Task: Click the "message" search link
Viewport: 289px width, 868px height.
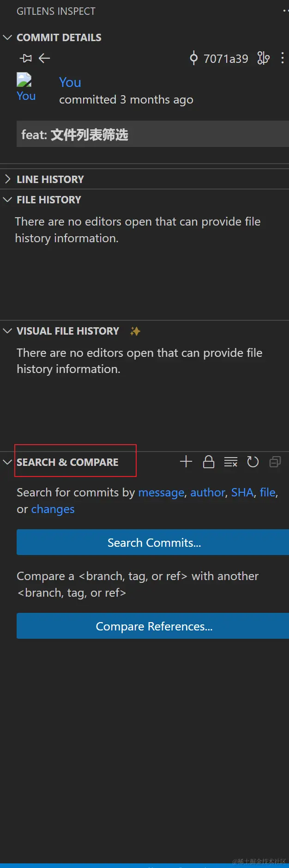Action: (161, 493)
